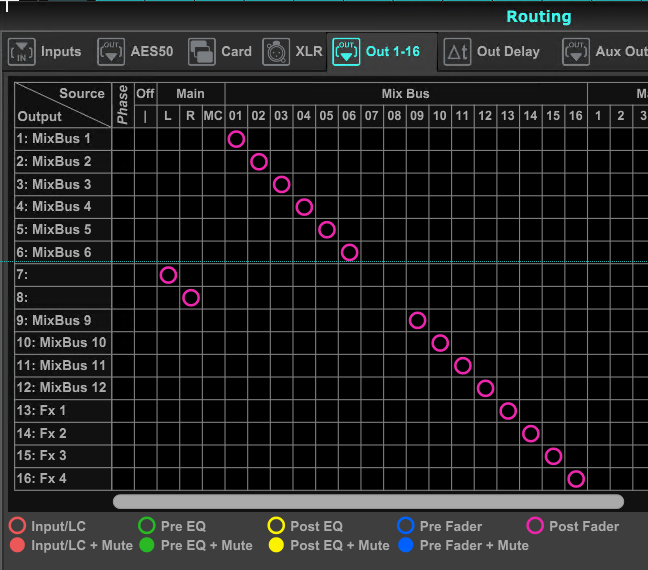Click the AES50 output icon

pos(111,52)
